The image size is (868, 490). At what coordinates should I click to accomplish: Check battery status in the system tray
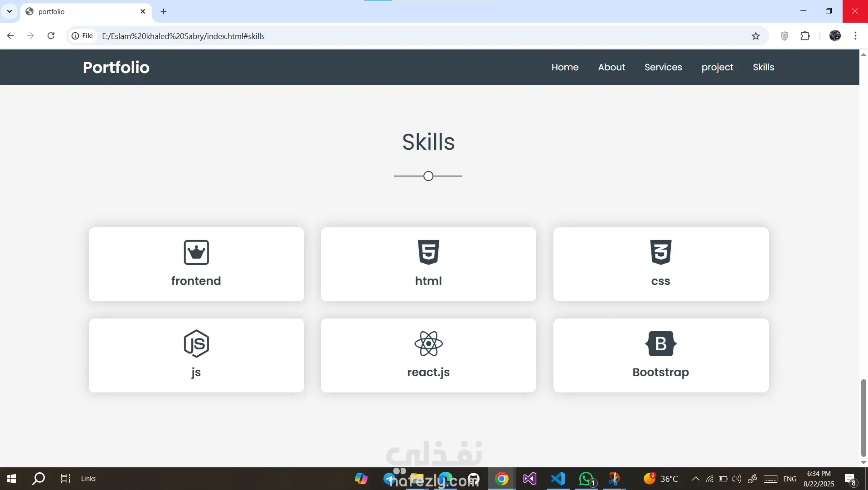coord(723,479)
